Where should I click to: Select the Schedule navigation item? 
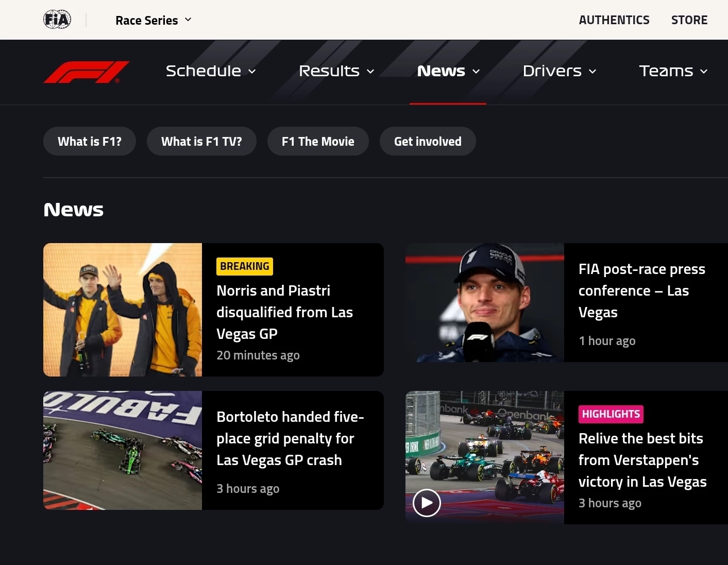click(x=204, y=71)
